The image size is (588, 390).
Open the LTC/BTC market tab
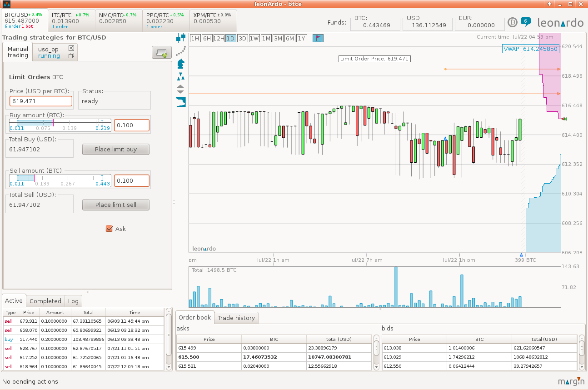[71, 20]
